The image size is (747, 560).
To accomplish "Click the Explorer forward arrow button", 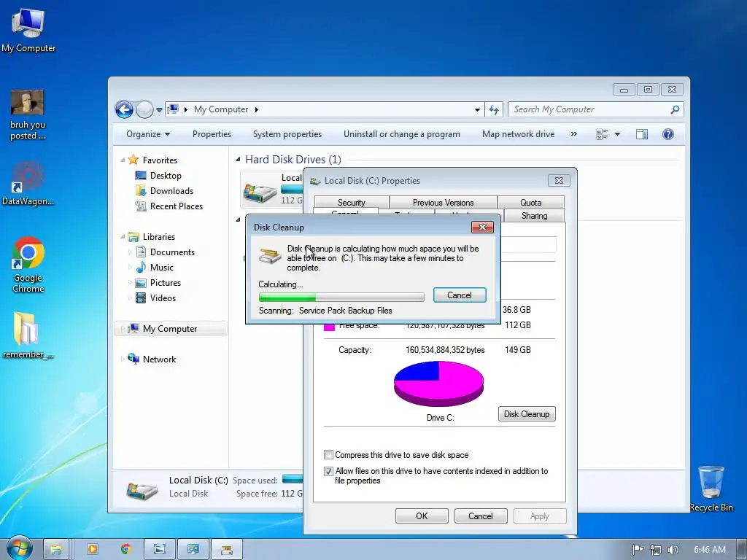I will 144,109.
